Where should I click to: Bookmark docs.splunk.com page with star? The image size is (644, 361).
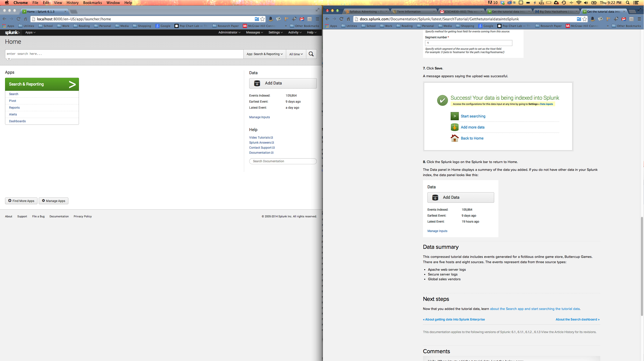tap(584, 19)
